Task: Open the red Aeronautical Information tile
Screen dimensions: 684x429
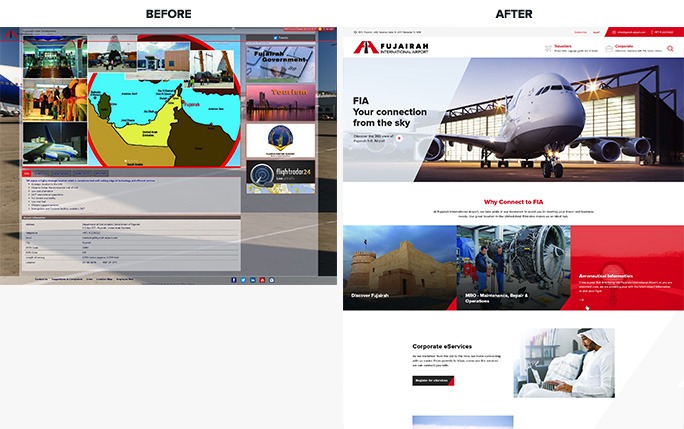Action: pos(627,267)
